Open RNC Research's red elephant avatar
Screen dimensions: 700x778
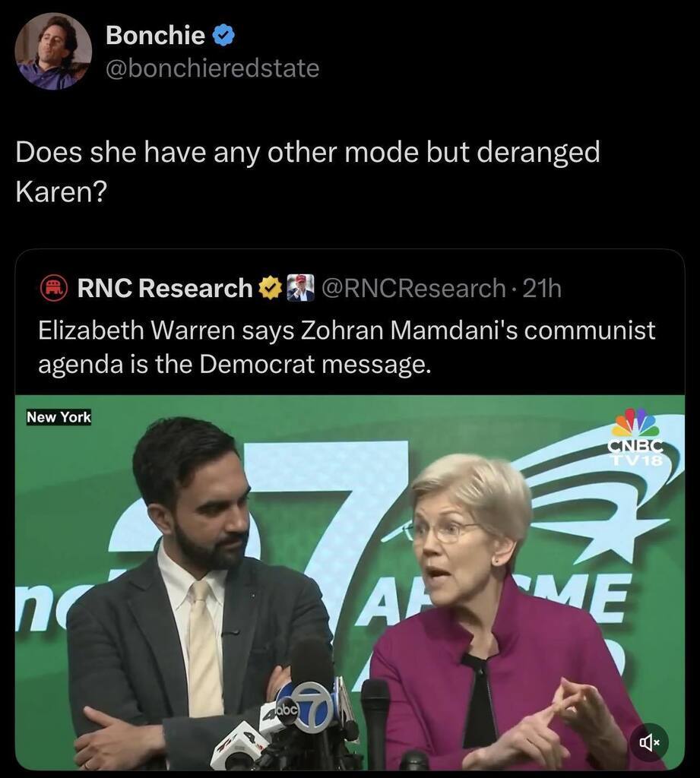53,288
